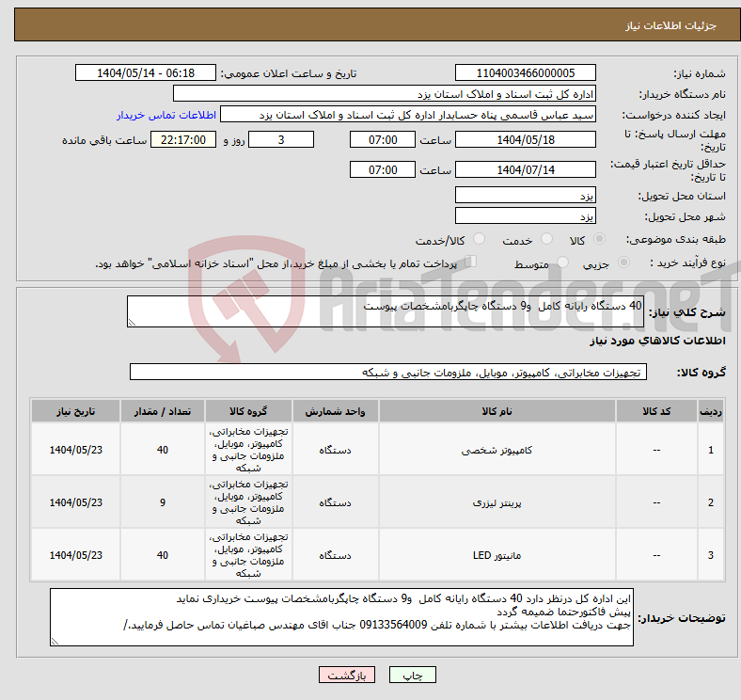Click the requester name field سید عباس قاسمی پناه
This screenshot has height=700, width=741.
click(x=408, y=115)
